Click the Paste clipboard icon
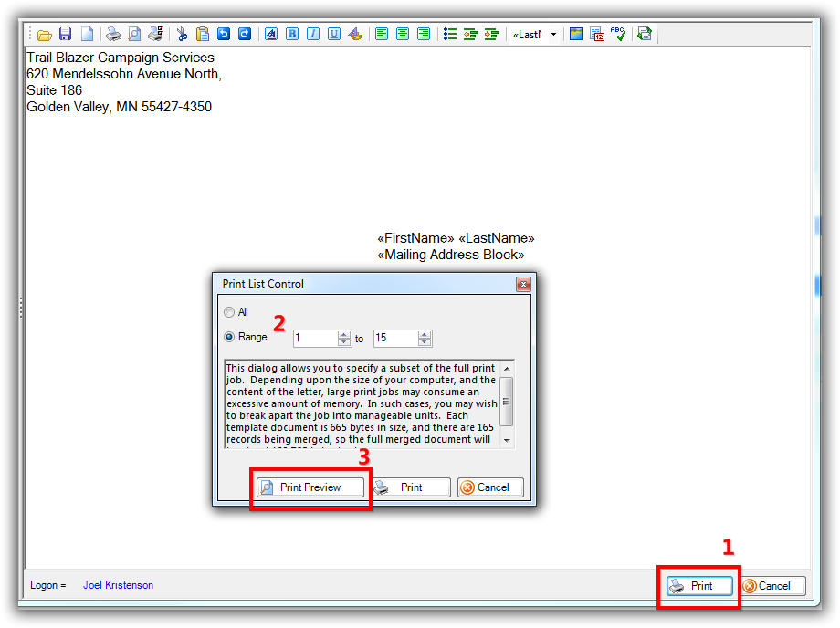840x628 pixels. (x=203, y=35)
